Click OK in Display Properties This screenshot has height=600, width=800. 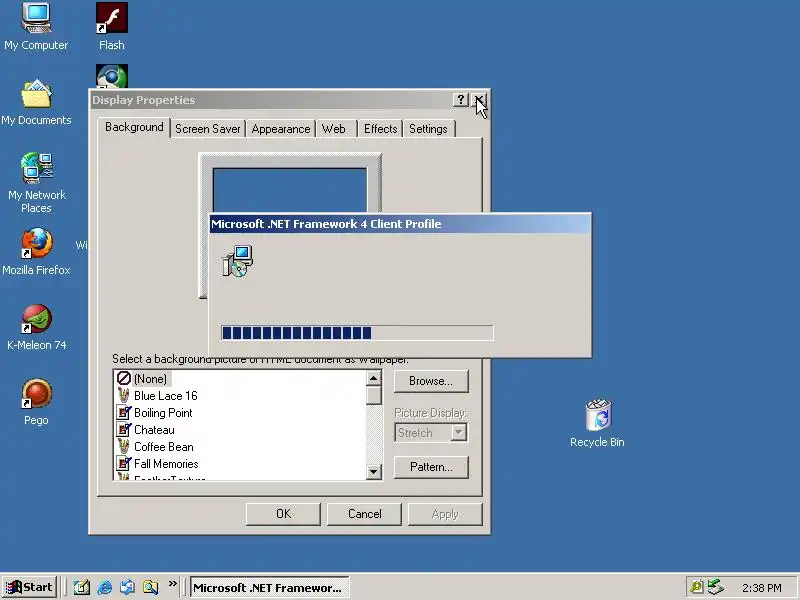(283, 514)
